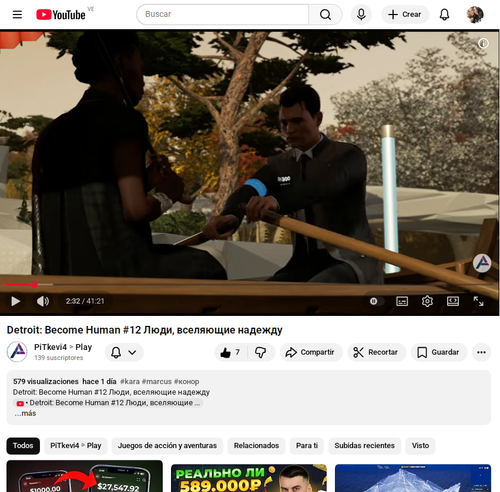The height and width of the screenshot is (492, 500).
Task: Select the Visto chip
Action: pos(420,446)
